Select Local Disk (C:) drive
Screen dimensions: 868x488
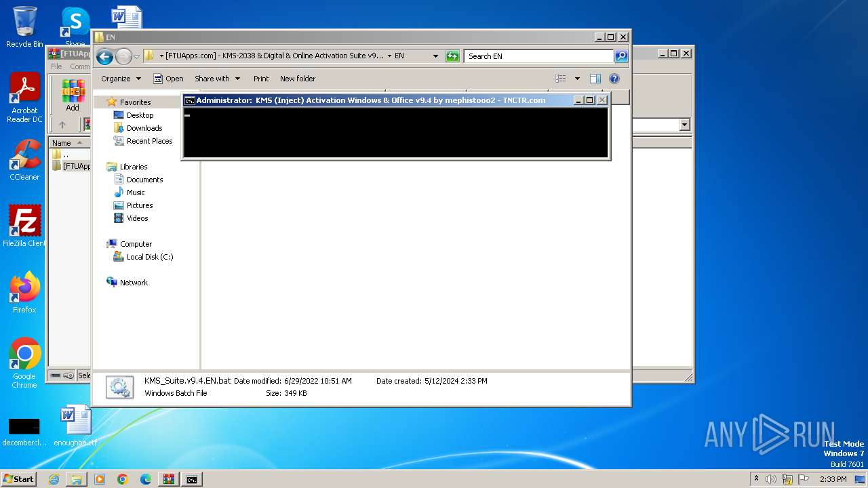pyautogui.click(x=143, y=257)
